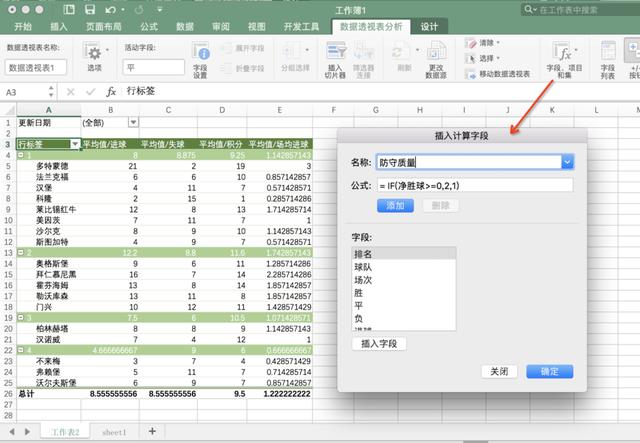Open Fields, Items & Sets (字段、项目和集)

tap(564, 60)
